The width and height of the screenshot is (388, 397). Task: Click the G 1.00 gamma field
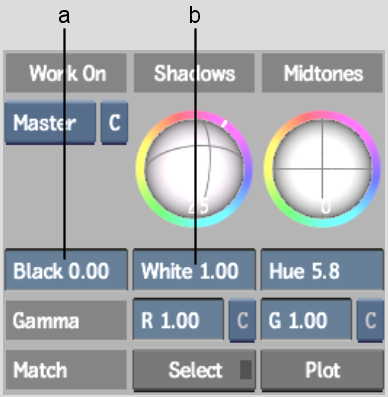pyautogui.click(x=306, y=320)
